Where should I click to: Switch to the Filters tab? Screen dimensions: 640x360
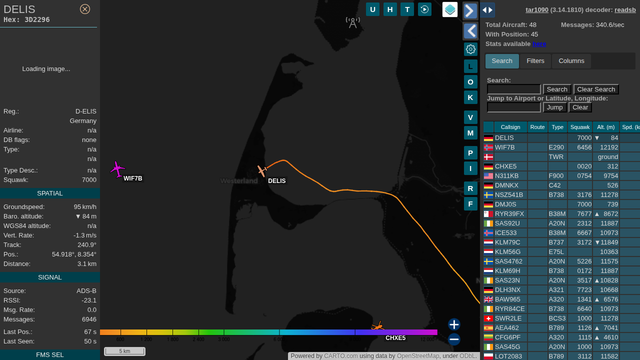click(535, 61)
